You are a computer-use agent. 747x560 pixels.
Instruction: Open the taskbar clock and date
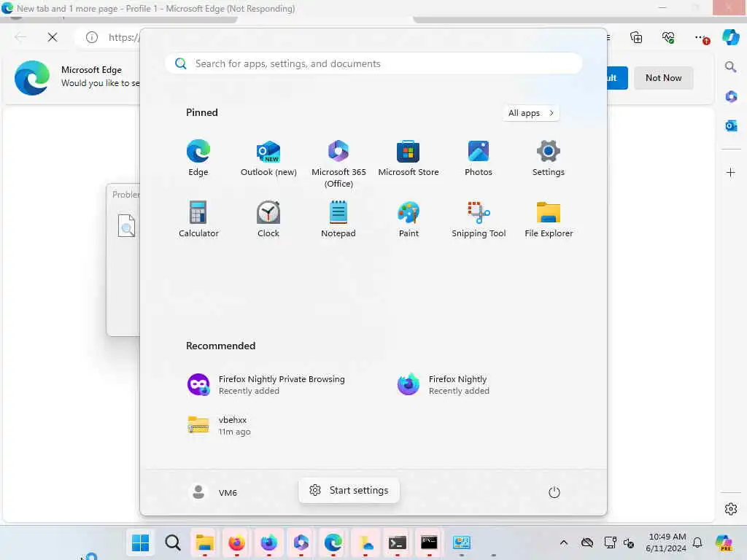click(x=666, y=542)
